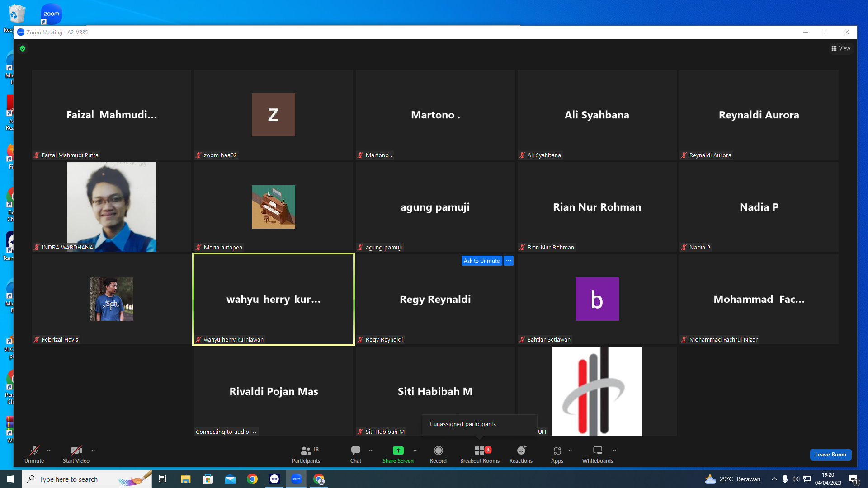Open Task View on the taskbar
The height and width of the screenshot is (488, 868).
(x=163, y=479)
